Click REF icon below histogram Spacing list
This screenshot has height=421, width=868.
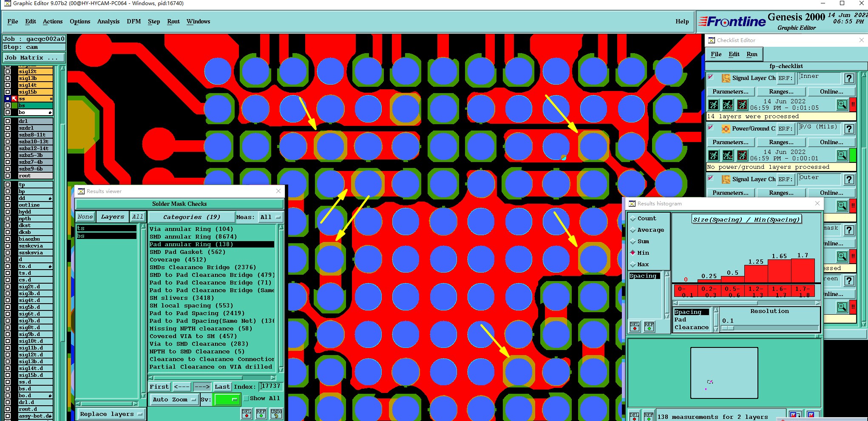(x=649, y=326)
